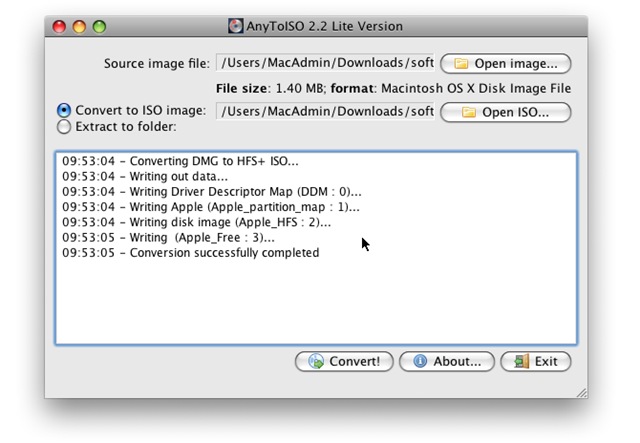This screenshot has width=640, height=443.
Task: Click the AnyToISO disc icon in title bar
Action: (235, 26)
